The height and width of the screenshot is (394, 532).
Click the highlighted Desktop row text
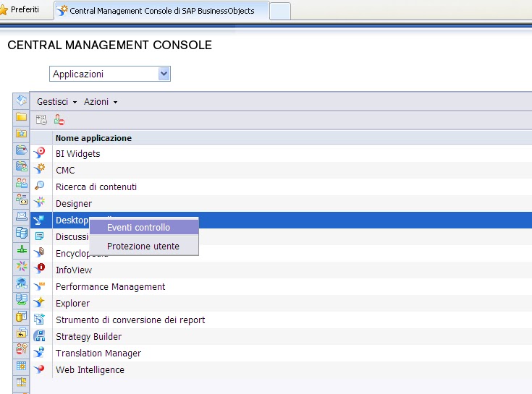(x=72, y=220)
